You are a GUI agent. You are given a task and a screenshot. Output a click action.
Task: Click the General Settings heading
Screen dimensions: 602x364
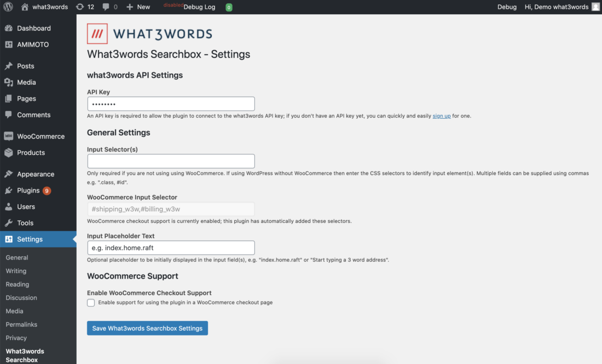click(x=119, y=132)
